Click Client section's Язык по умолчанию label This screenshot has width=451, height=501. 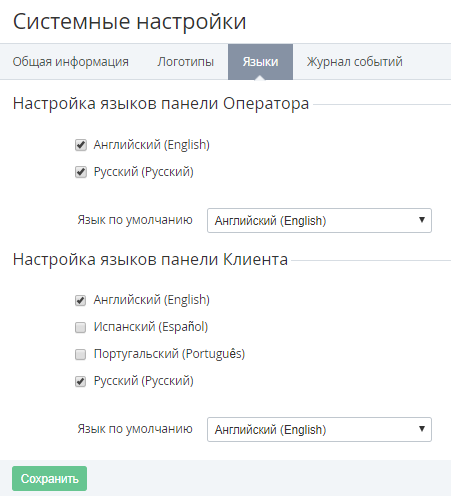pyautogui.click(x=135, y=429)
